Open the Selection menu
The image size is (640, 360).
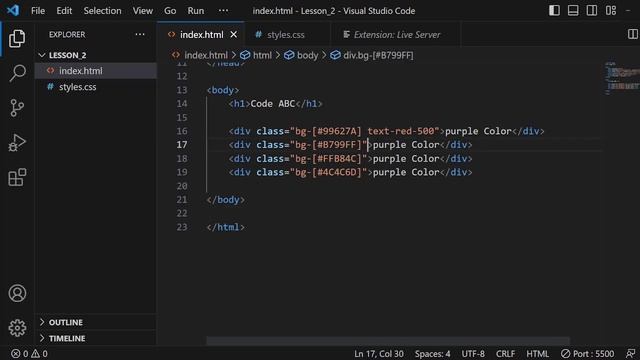tap(102, 11)
